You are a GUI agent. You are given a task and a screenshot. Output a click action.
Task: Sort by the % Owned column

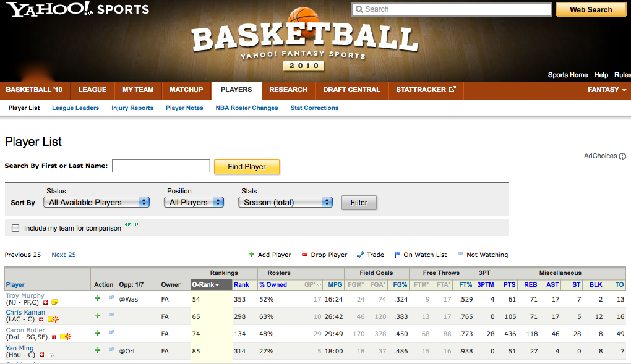tap(273, 284)
